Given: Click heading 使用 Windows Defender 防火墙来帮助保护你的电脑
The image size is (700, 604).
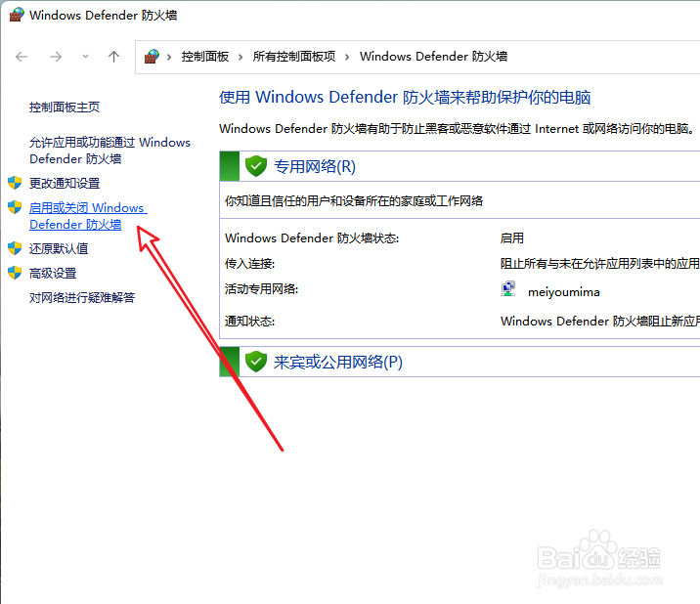Looking at the screenshot, I should pyautogui.click(x=405, y=98).
